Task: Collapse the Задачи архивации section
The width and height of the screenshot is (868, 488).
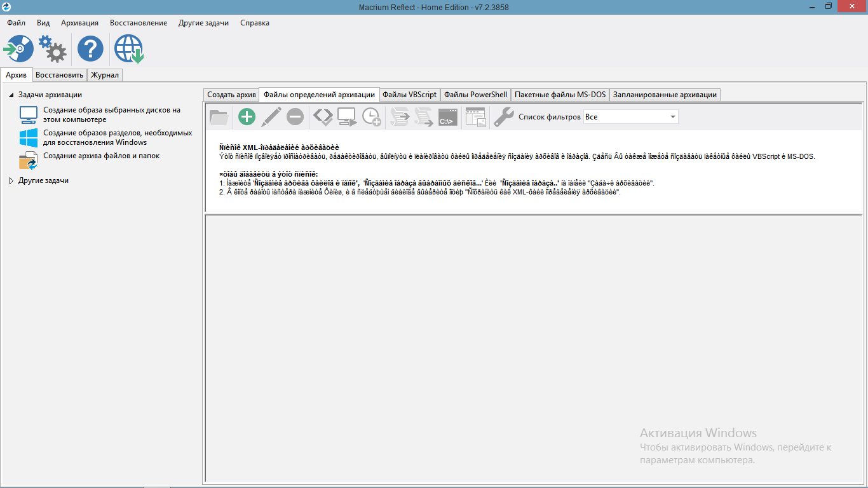Action: [11, 95]
